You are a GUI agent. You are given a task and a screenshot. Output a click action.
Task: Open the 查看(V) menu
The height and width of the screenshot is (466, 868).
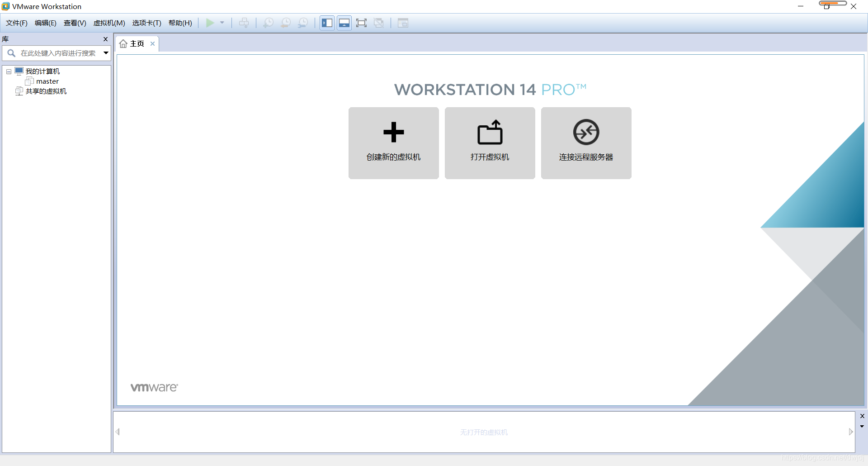75,23
